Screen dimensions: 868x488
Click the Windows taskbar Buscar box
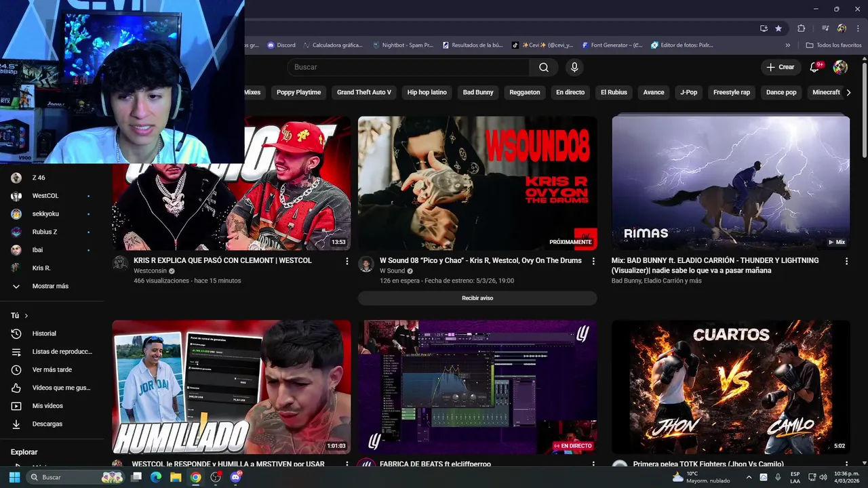click(75, 477)
